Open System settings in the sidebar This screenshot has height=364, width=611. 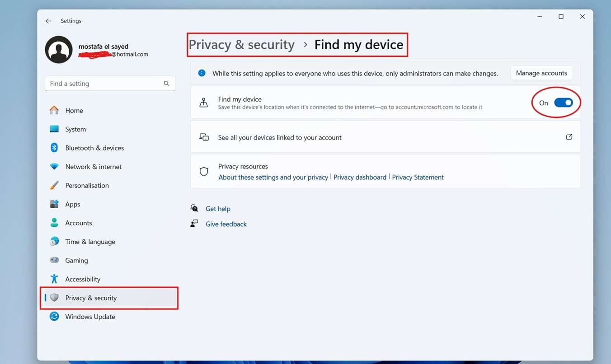click(110, 129)
